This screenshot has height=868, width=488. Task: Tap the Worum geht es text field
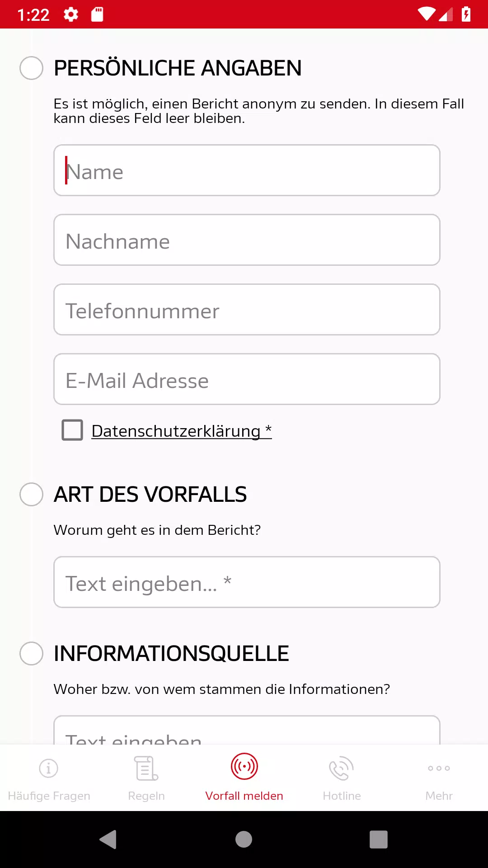pyautogui.click(x=247, y=582)
